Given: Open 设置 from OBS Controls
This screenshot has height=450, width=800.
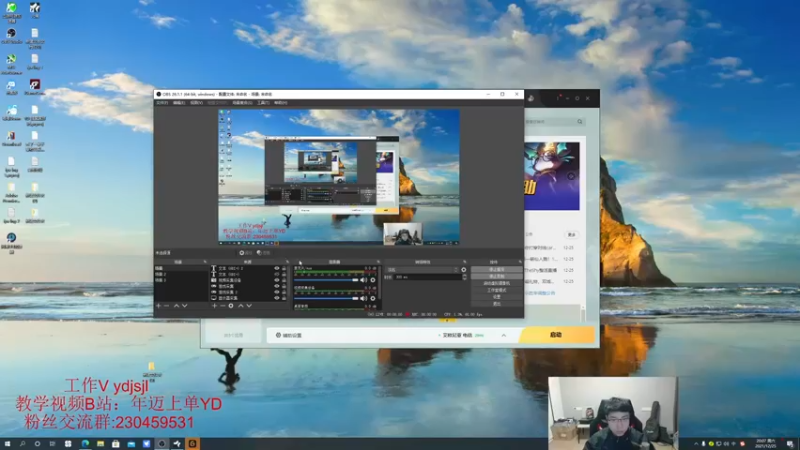Looking at the screenshot, I should coord(496,296).
